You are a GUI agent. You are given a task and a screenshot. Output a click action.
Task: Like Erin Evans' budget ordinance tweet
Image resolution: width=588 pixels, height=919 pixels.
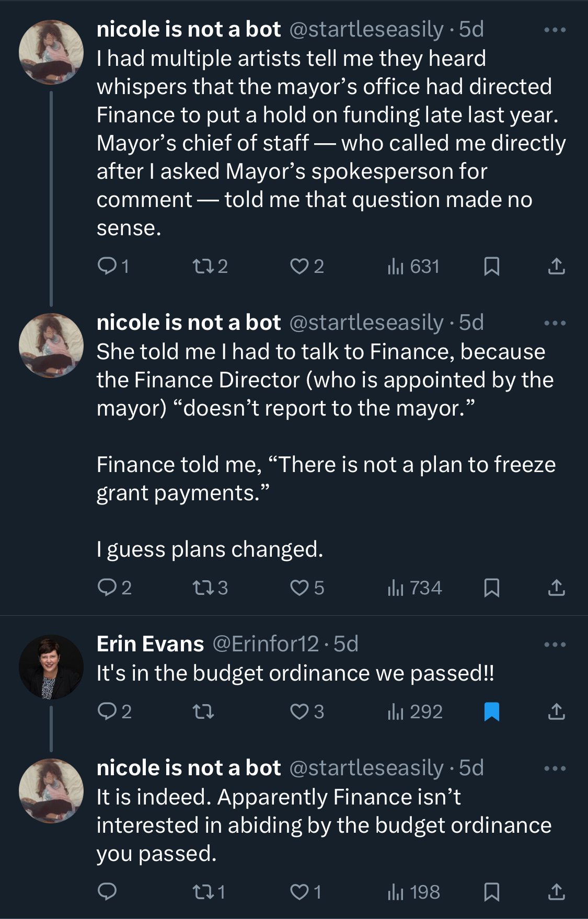pos(299,712)
